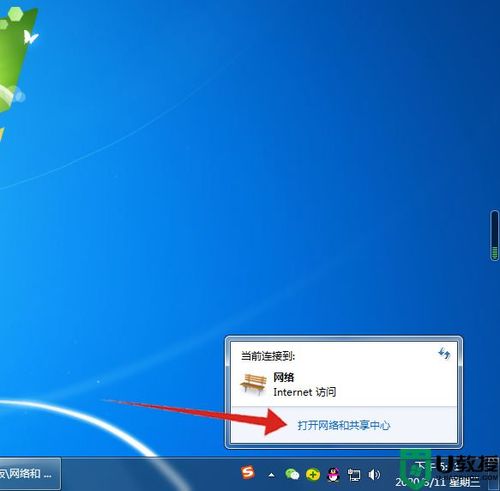Open the QQ penguin tray icon
The width and height of the screenshot is (500, 491).
point(333,475)
